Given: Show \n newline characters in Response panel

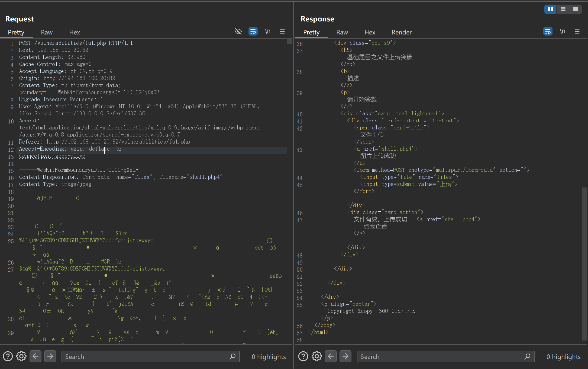Looking at the screenshot, I should (x=563, y=31).
